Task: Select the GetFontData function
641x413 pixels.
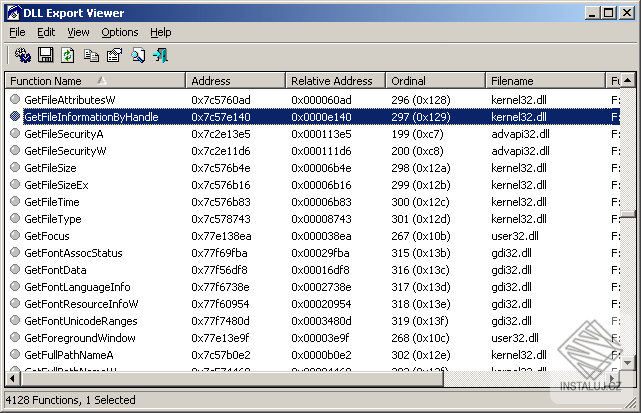Action: pyautogui.click(x=55, y=270)
